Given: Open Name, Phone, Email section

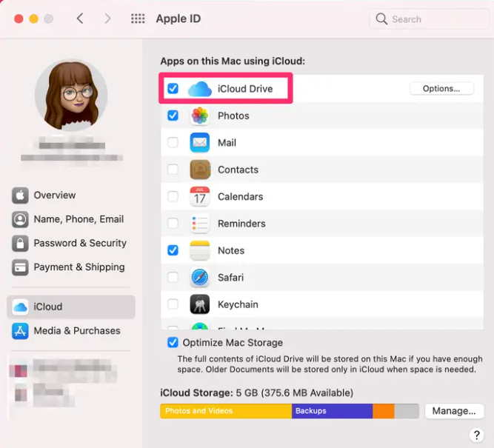Looking at the screenshot, I should tap(72, 219).
